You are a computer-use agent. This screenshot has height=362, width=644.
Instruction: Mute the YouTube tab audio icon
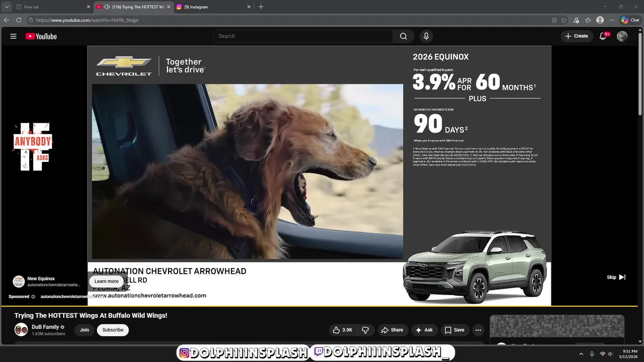[x=107, y=7]
